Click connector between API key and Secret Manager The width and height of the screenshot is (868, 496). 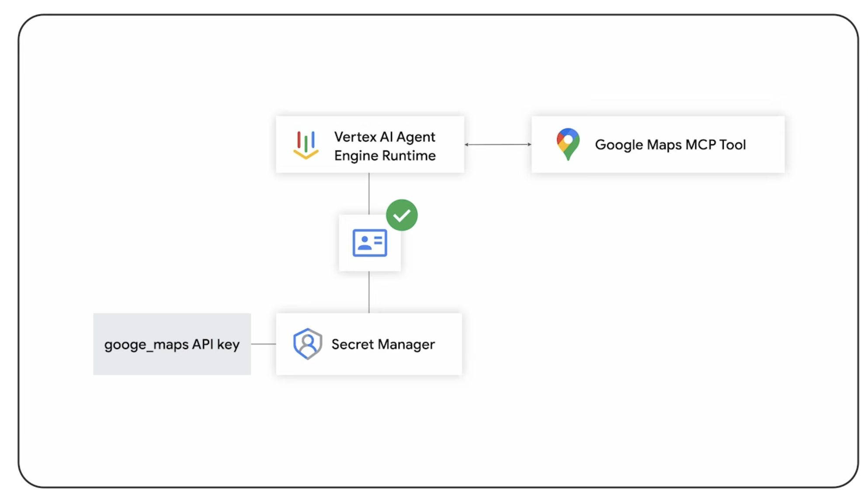(263, 344)
